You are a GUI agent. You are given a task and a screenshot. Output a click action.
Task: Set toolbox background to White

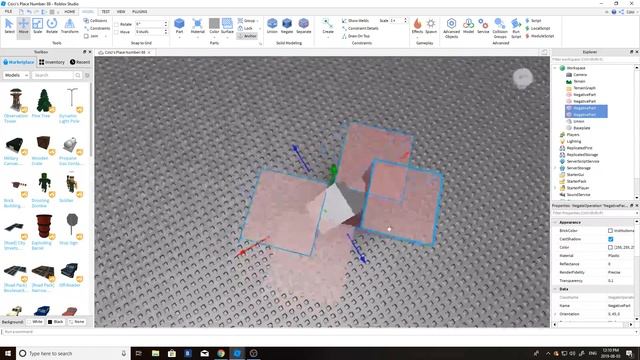pyautogui.click(x=35, y=322)
